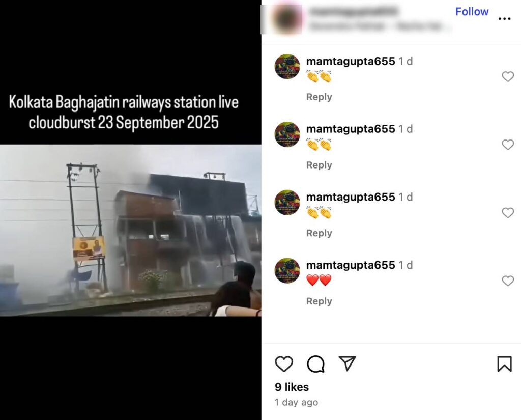Open the three-dot more options menu

click(x=504, y=19)
